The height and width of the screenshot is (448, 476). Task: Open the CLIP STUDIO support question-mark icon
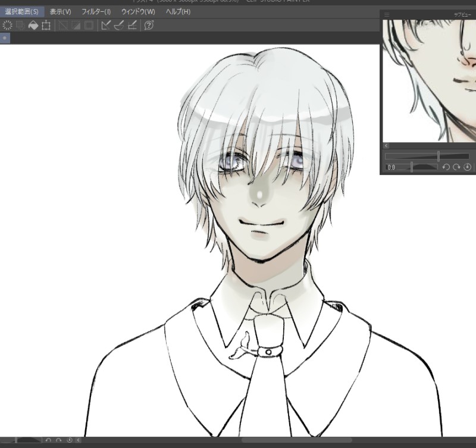coord(149,25)
